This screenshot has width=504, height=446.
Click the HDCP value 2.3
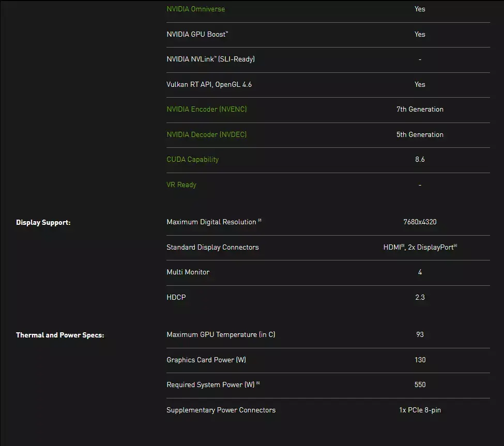pos(420,297)
